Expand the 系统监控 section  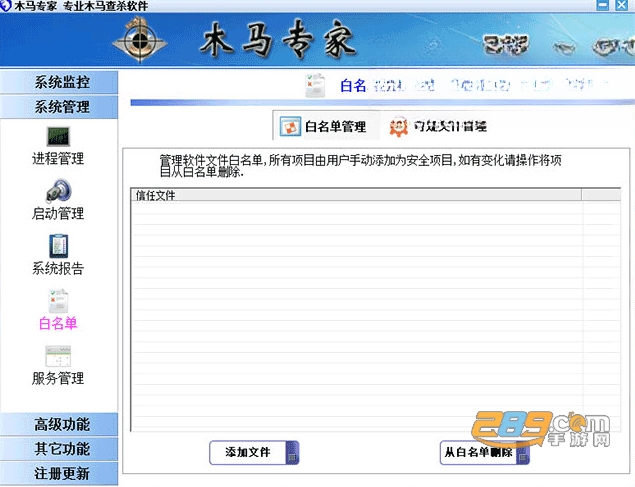click(59, 82)
